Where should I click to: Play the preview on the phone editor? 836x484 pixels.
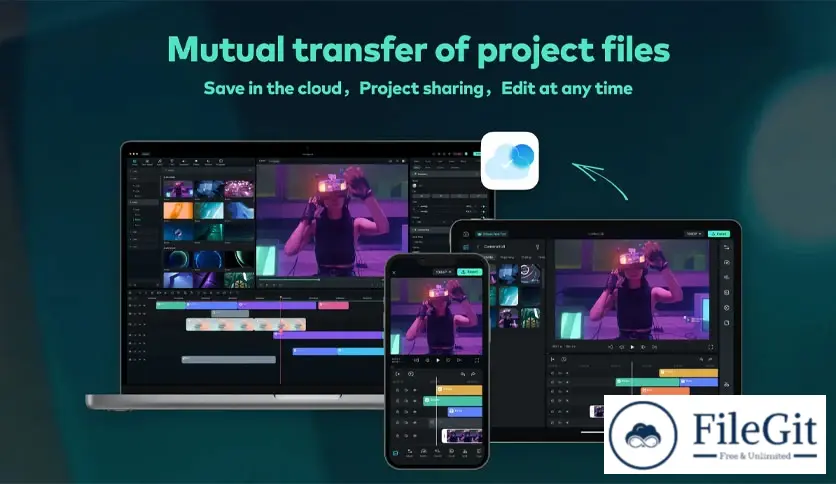pos(438,360)
